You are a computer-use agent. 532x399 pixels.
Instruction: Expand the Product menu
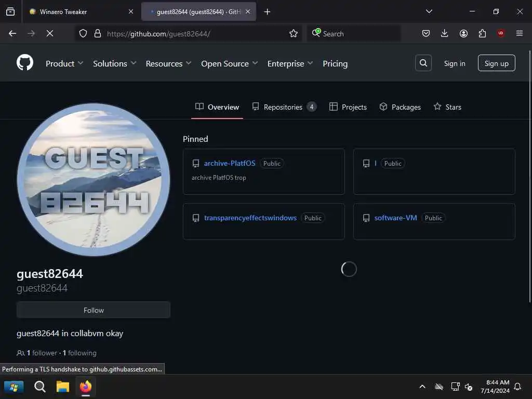(x=64, y=63)
